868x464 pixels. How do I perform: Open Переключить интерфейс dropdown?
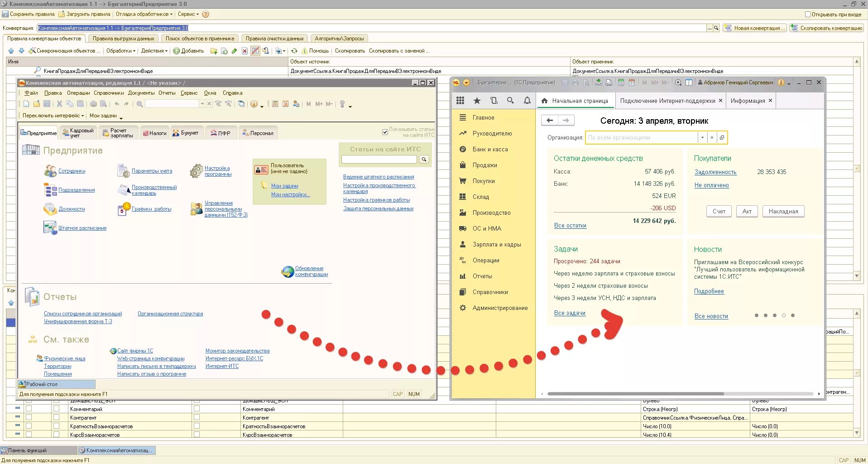pyautogui.click(x=53, y=116)
